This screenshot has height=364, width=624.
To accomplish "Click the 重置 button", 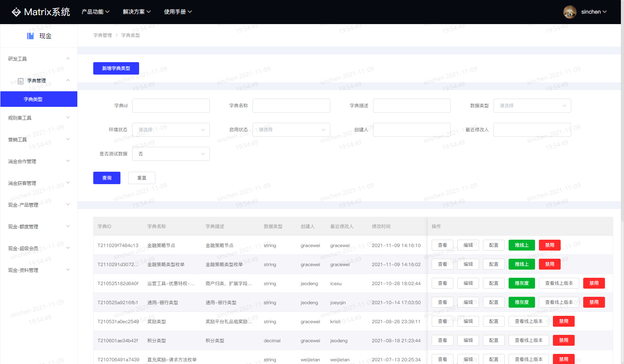I will pyautogui.click(x=142, y=178).
